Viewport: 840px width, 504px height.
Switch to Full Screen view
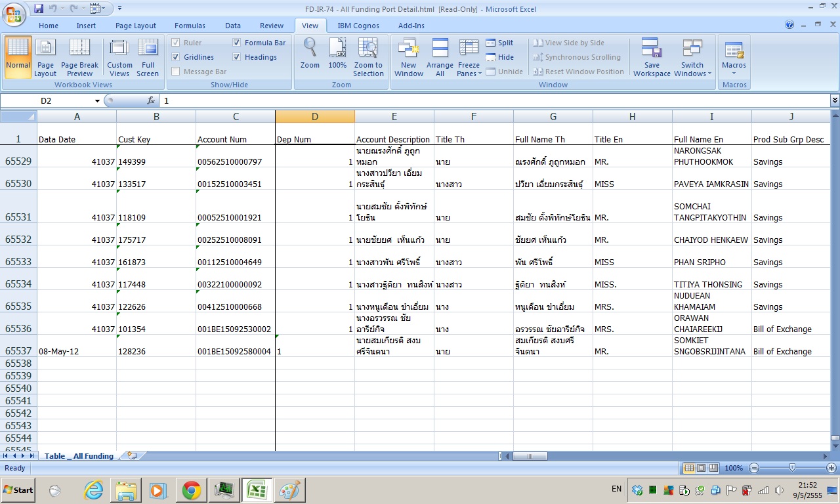pyautogui.click(x=148, y=57)
